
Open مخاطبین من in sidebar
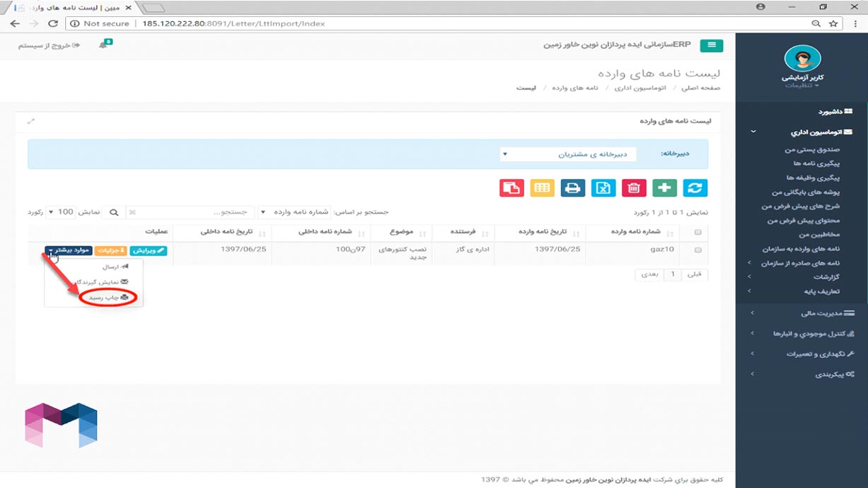pos(819,235)
